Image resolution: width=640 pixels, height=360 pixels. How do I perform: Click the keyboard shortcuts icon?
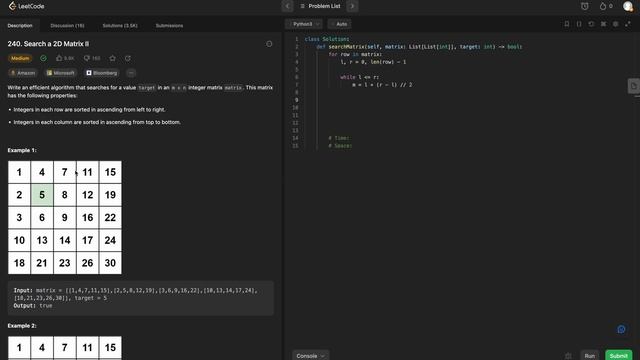click(603, 24)
